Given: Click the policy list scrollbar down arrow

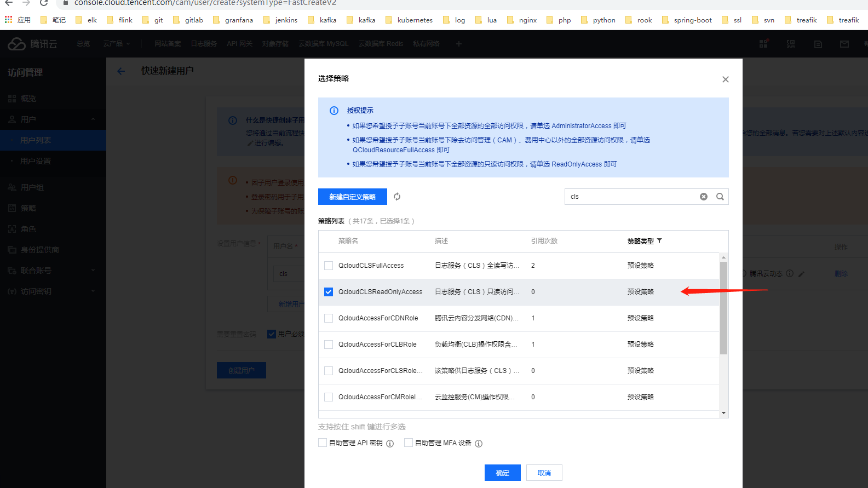Looking at the screenshot, I should point(723,413).
